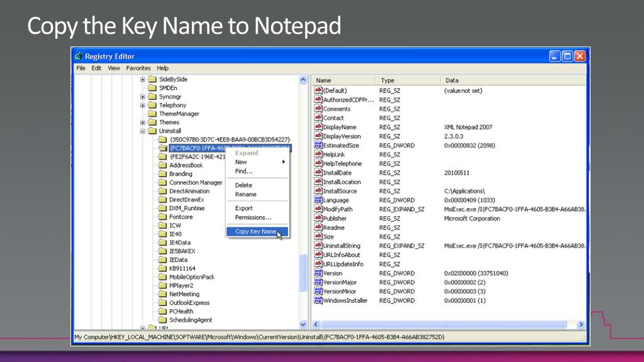Viewport: 644px width, 362px height.
Task: Click the WindowsInstaller DWORD icon
Action: 318,300
